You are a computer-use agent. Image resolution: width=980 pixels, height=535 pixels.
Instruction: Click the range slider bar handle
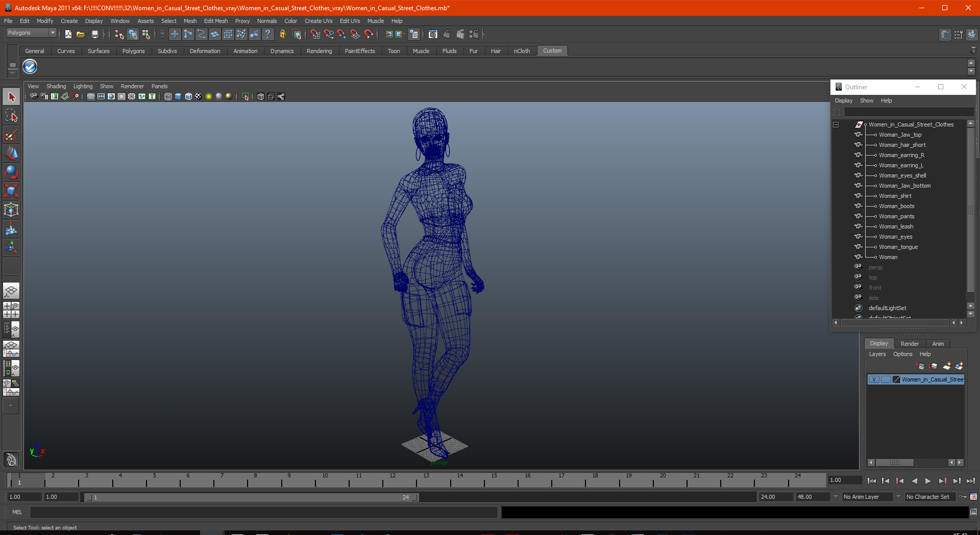pyautogui.click(x=252, y=497)
